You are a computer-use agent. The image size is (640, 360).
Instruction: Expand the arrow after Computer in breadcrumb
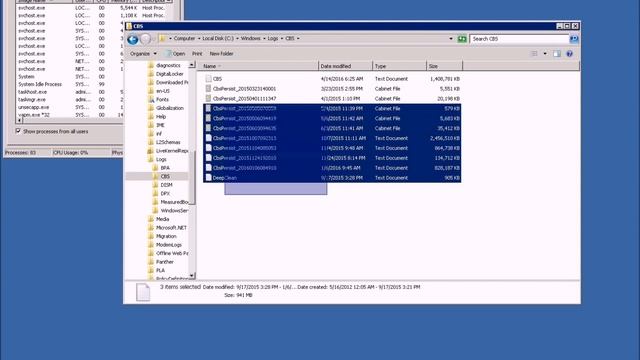(x=199, y=38)
